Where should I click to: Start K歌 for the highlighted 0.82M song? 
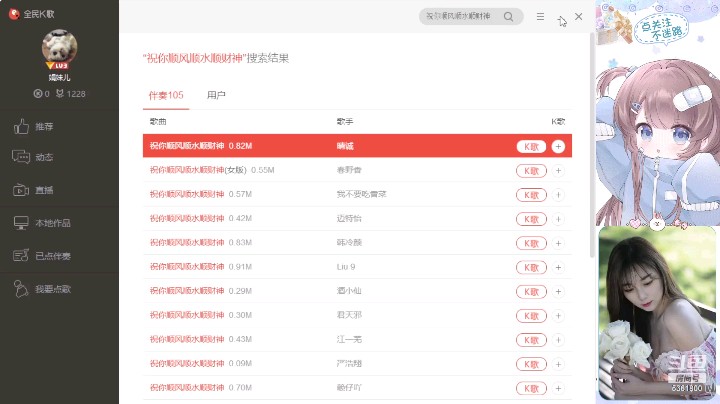tap(531, 146)
